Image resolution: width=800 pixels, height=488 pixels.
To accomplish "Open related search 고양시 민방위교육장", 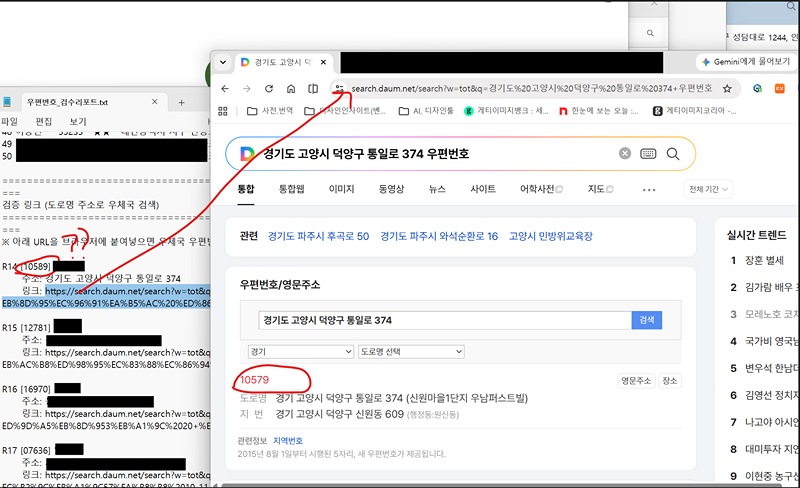I will [551, 236].
